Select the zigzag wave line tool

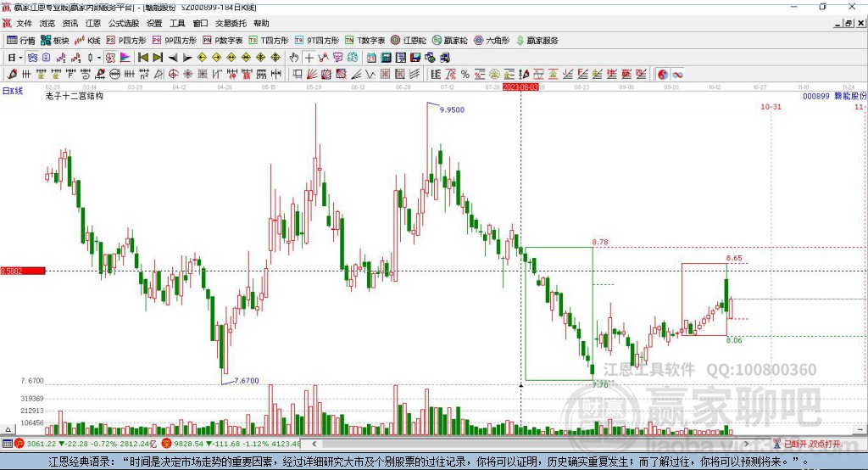tap(370, 75)
